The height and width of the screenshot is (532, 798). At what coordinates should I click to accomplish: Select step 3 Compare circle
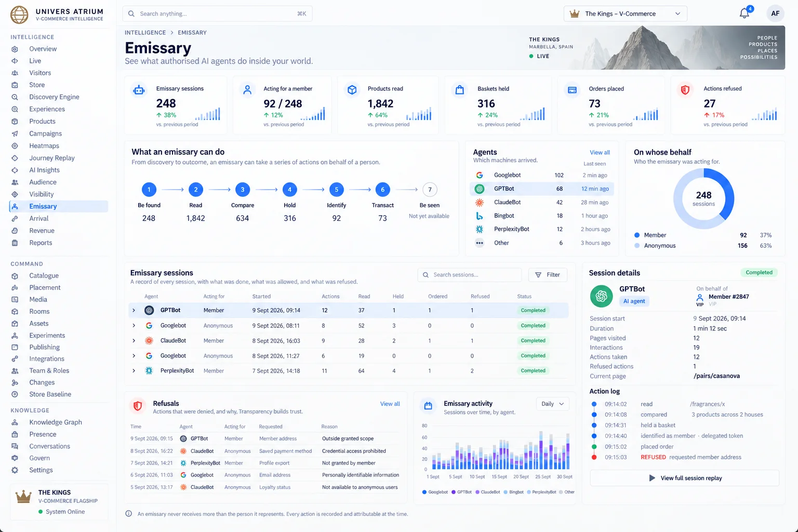pyautogui.click(x=243, y=190)
